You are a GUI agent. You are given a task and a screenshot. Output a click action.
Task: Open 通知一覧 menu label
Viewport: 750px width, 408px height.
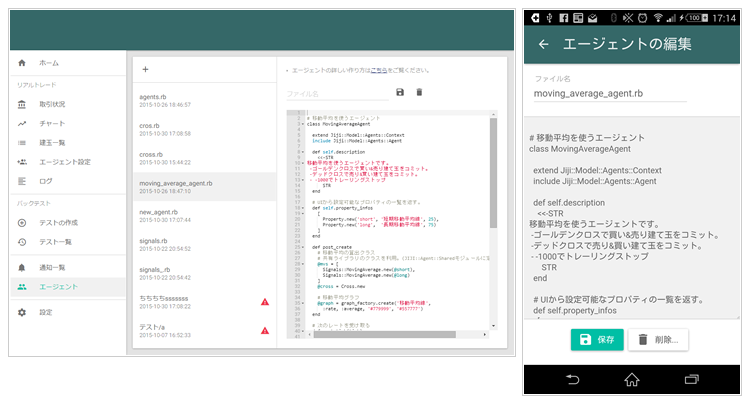[52, 267]
